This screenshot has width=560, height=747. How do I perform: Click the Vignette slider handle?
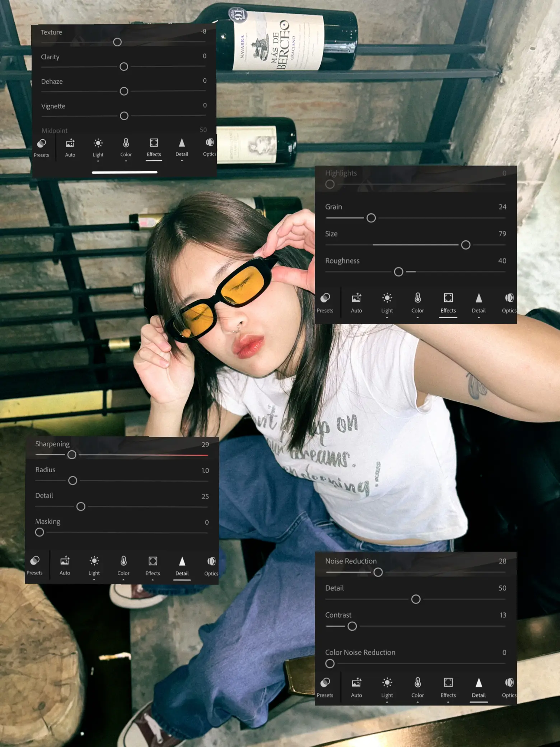click(x=124, y=116)
